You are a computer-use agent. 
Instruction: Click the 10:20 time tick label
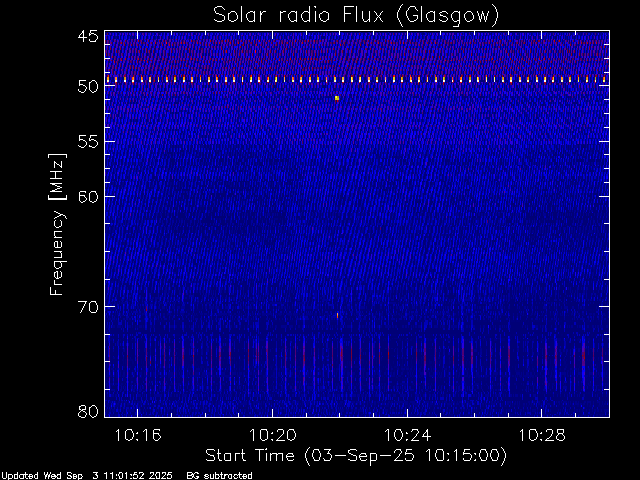coord(273,435)
